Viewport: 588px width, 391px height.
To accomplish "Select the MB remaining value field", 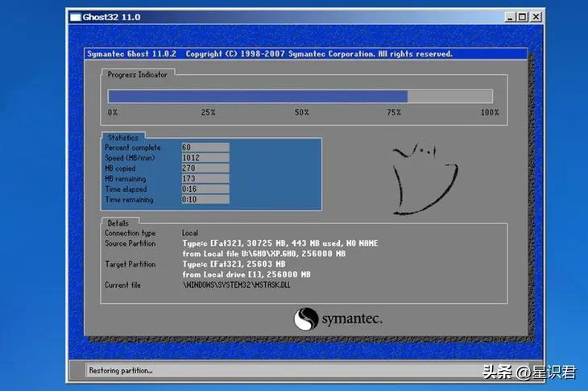I will [x=205, y=179].
